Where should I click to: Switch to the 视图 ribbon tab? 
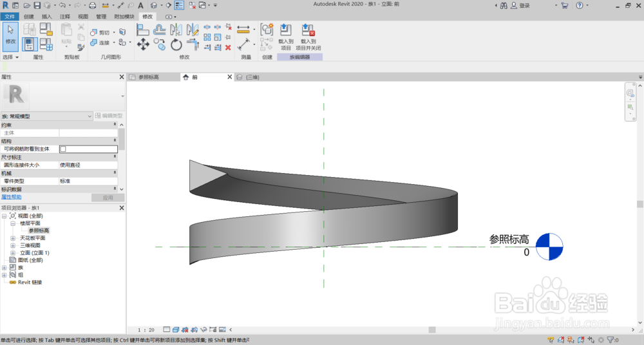tap(83, 17)
